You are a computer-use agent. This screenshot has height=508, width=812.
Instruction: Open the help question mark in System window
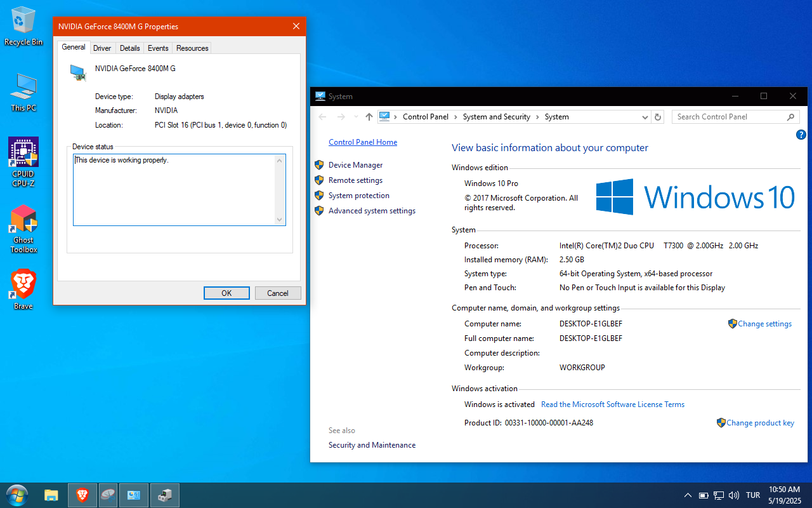coord(801,135)
